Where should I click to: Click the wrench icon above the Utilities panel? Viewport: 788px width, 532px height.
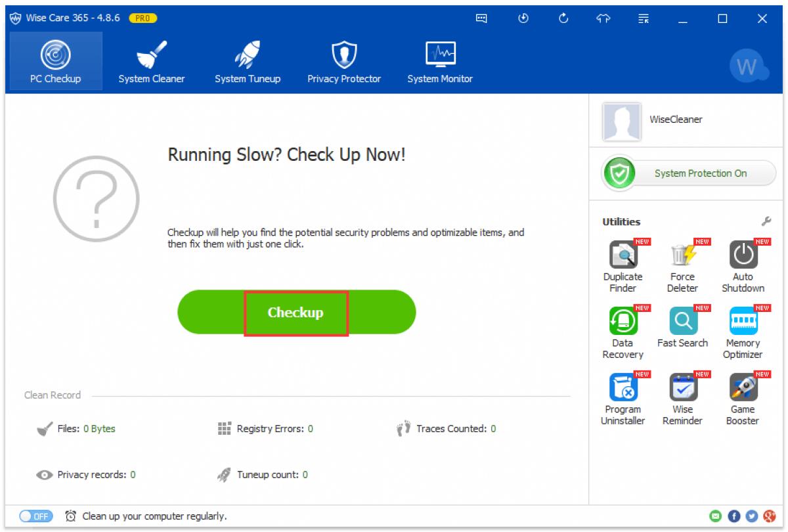766,221
